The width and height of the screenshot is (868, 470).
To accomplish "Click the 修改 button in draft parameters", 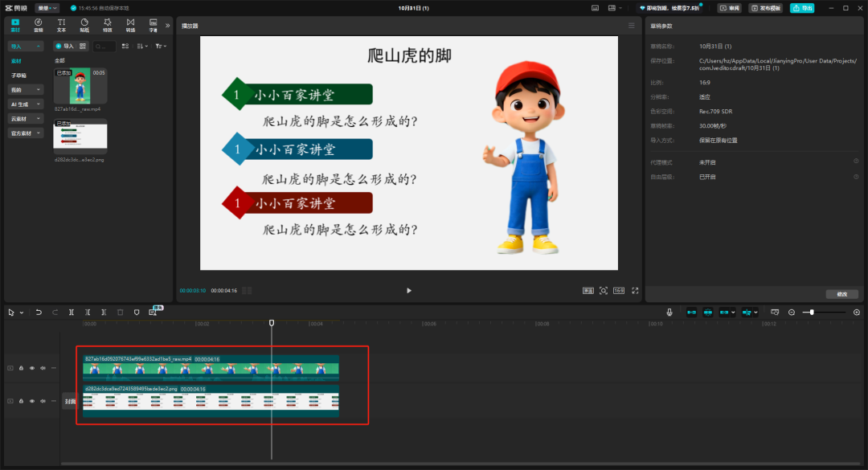I will (841, 294).
